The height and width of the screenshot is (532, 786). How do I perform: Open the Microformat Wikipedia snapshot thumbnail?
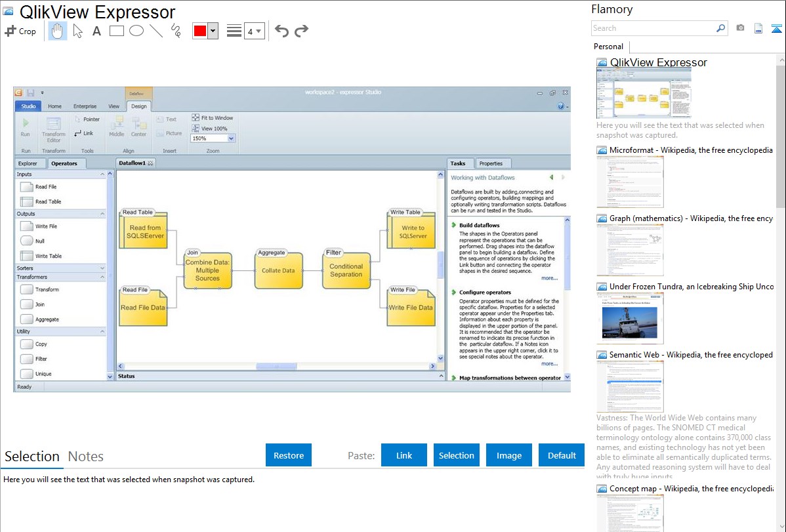[631, 182]
